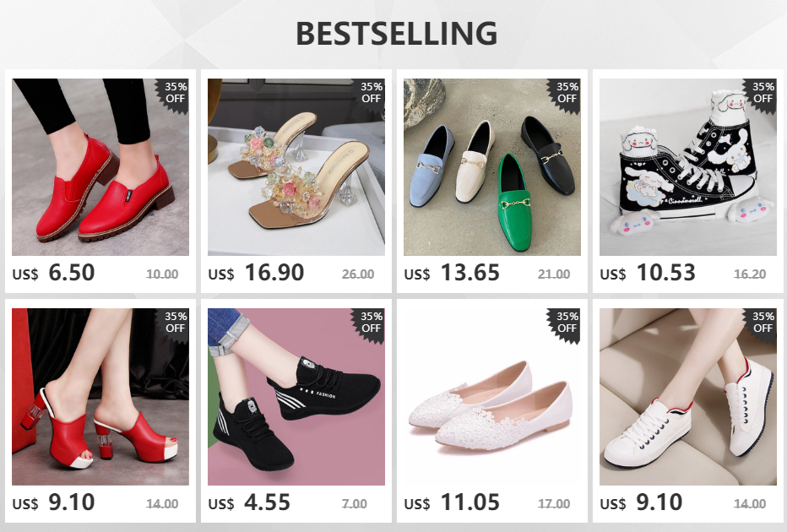Open the white canvas lace-up sneakers image
The image size is (787, 532).
[x=687, y=397]
